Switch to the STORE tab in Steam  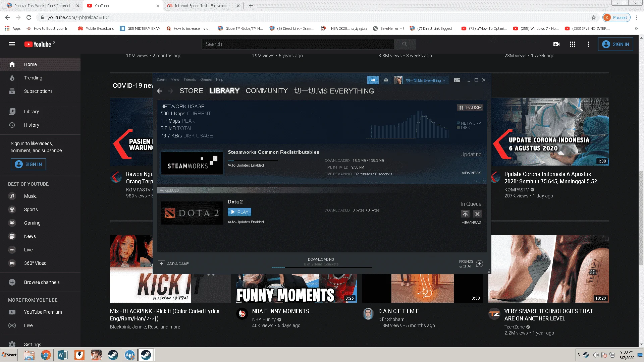[x=191, y=91]
